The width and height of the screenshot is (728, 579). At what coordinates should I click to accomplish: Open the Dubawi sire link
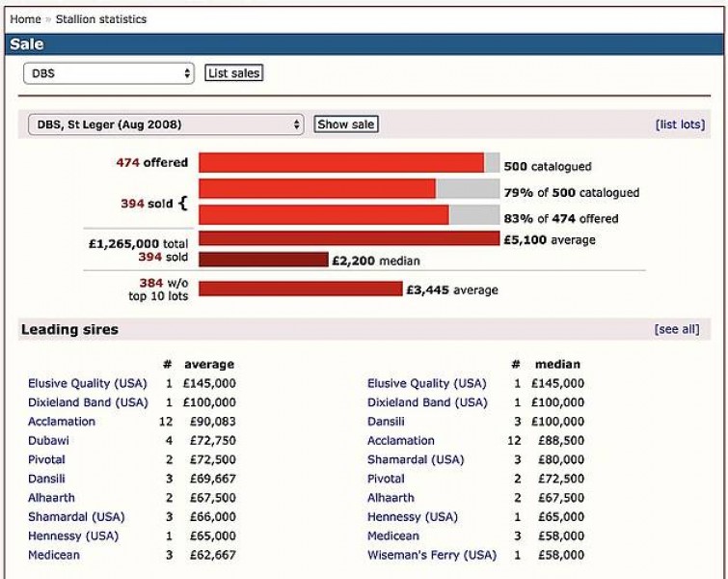point(48,441)
